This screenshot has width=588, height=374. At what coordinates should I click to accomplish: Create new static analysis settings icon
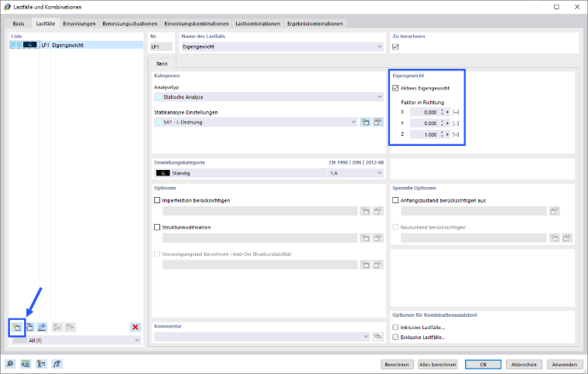(x=365, y=122)
